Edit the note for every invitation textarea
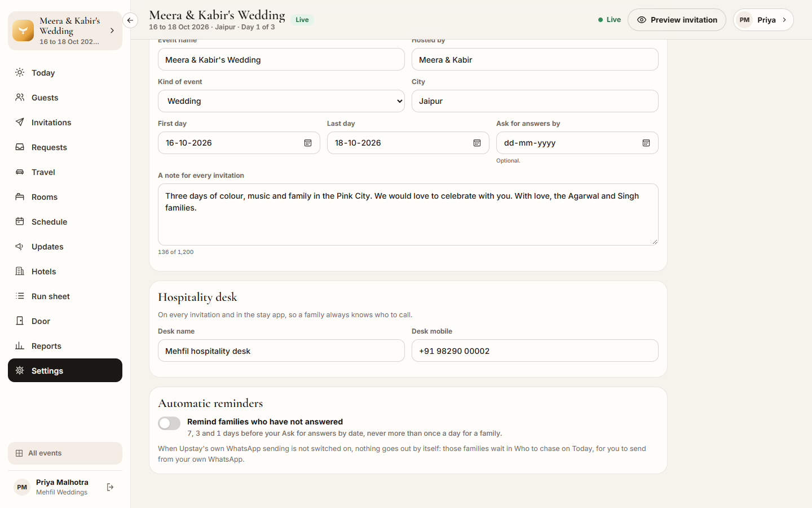Image resolution: width=812 pixels, height=508 pixels. pyautogui.click(x=408, y=214)
